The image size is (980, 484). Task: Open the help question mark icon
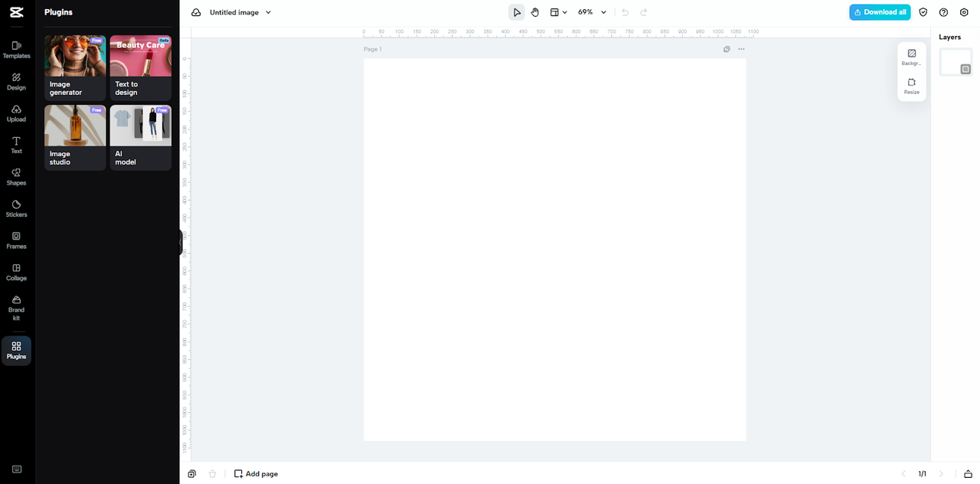click(x=943, y=12)
